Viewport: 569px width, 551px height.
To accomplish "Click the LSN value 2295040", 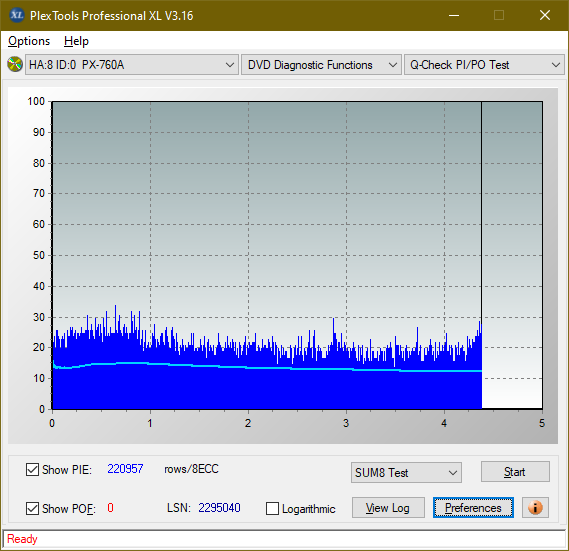I will (x=219, y=507).
